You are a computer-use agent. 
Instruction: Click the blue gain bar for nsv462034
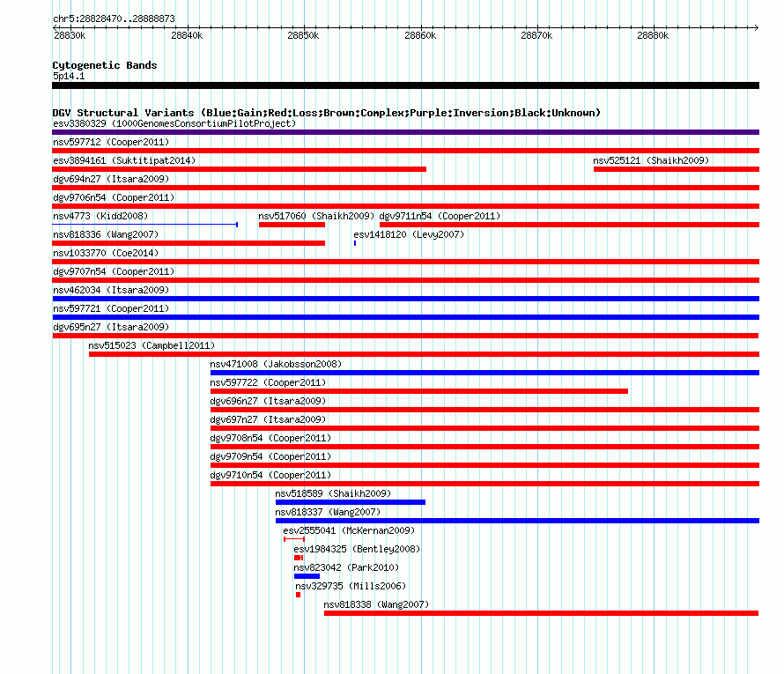point(406,299)
